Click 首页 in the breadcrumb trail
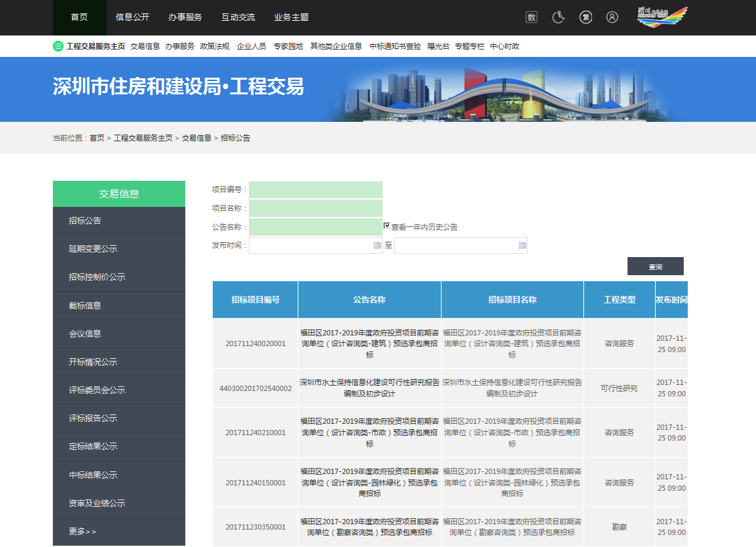The width and height of the screenshot is (756, 547). coord(97,138)
